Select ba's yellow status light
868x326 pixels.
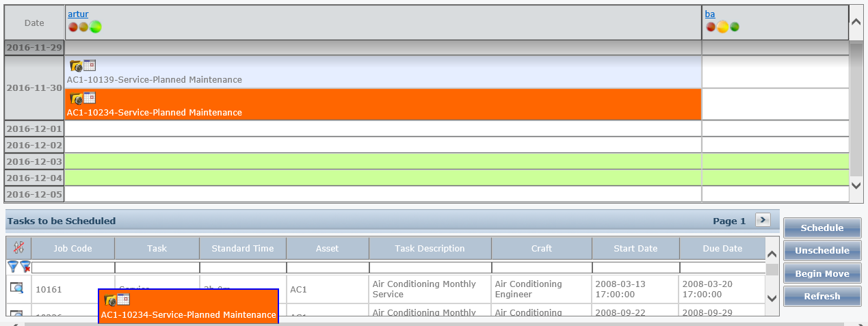click(x=722, y=27)
